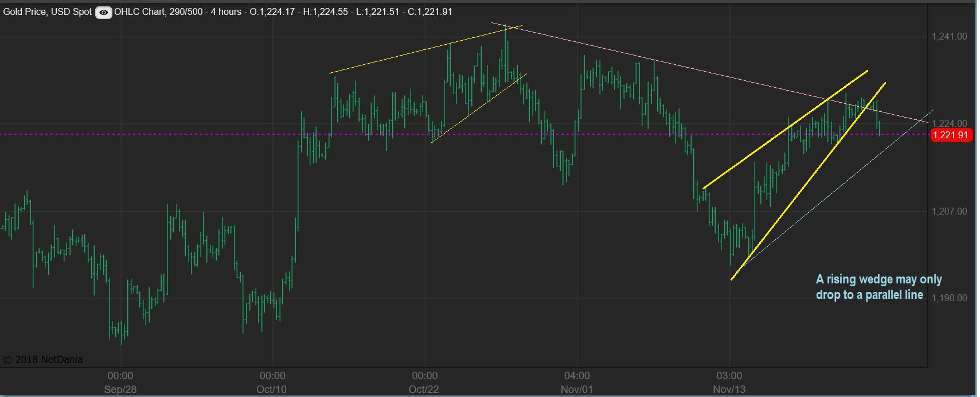The height and width of the screenshot is (397, 980).
Task: Click the Gold Price, USD Spot title
Action: [48, 11]
